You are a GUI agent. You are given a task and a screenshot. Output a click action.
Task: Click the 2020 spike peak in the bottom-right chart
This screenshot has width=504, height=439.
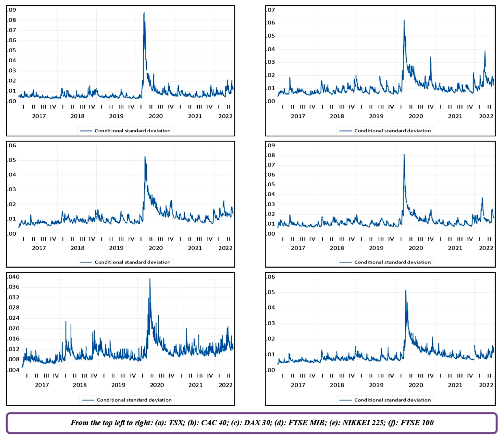click(406, 291)
